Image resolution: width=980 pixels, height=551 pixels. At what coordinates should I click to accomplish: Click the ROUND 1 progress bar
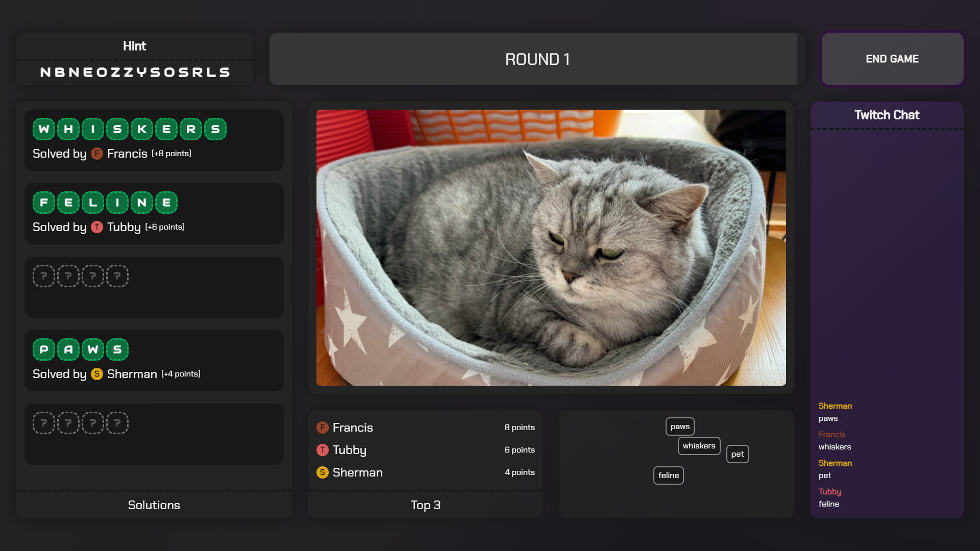pos(537,59)
